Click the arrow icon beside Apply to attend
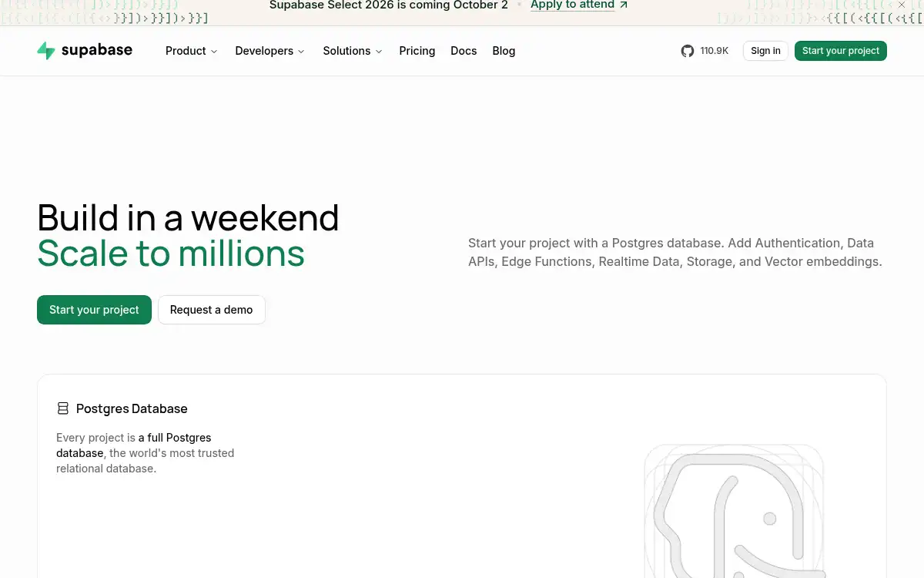 tap(624, 5)
